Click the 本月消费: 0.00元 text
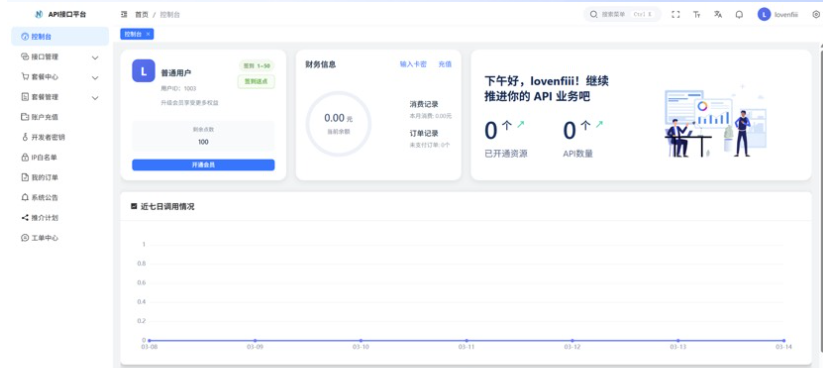This screenshot has width=823, height=368. [x=430, y=115]
